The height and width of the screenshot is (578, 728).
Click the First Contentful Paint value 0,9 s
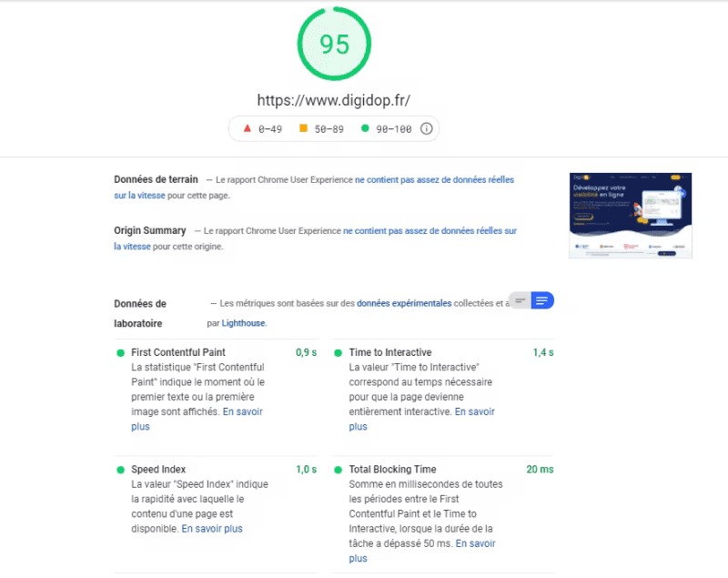(x=306, y=352)
